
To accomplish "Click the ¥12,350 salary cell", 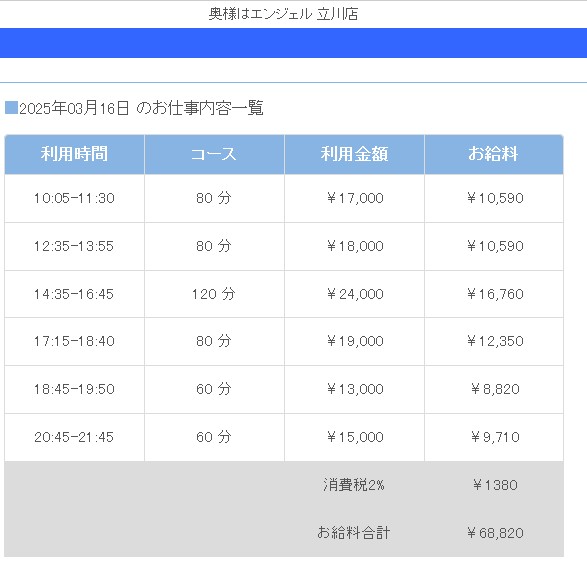I will pos(494,341).
